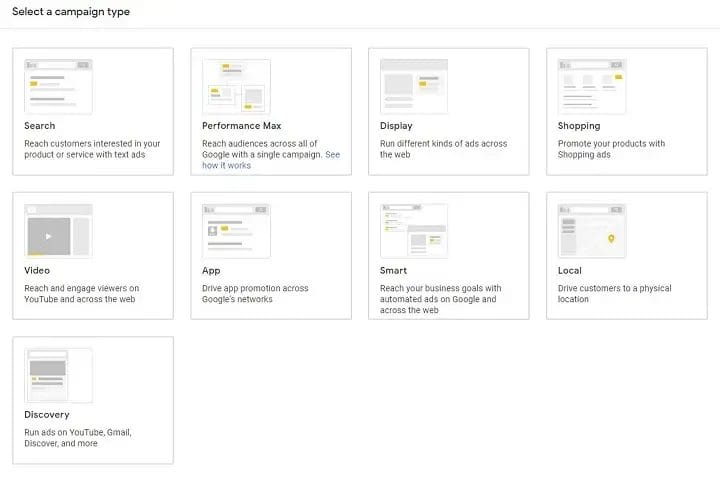Choose the Local campaign title
The height and width of the screenshot is (481, 720).
(570, 270)
